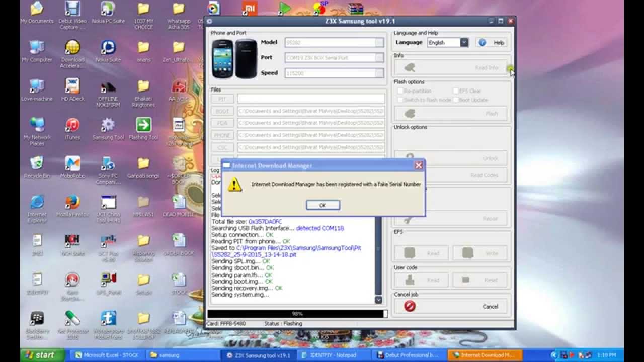Open Nokia PC Suite desktop icon
The height and width of the screenshot is (362, 644).
[x=108, y=13]
